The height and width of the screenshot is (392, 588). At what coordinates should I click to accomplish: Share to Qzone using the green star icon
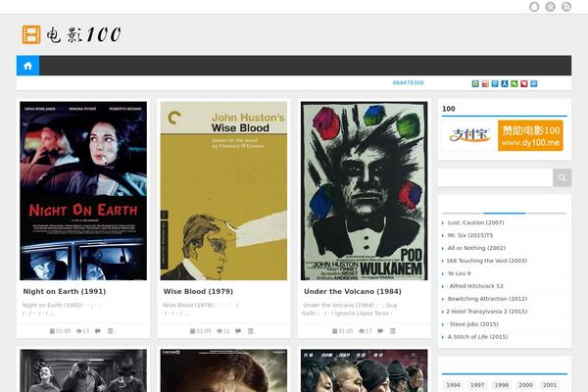(x=475, y=83)
